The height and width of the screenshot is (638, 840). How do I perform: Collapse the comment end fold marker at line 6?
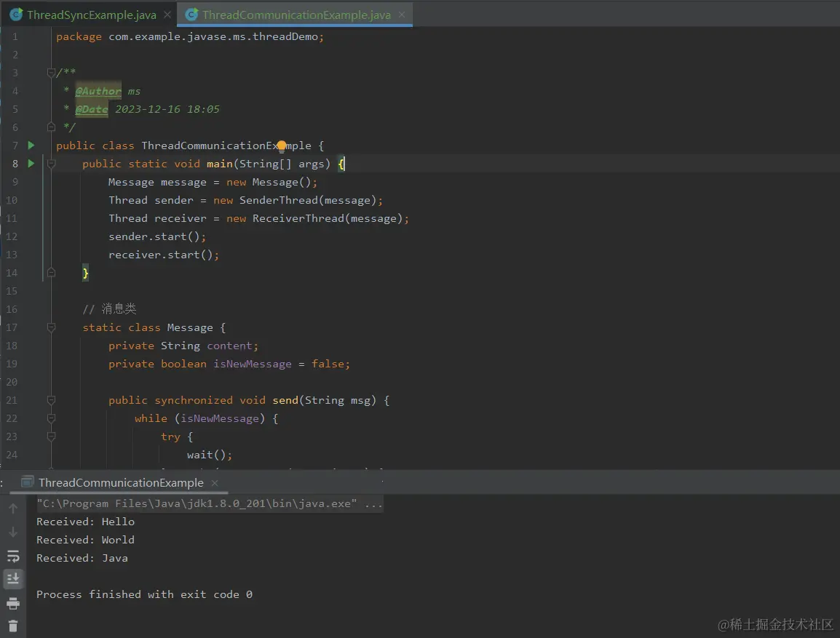pos(52,127)
